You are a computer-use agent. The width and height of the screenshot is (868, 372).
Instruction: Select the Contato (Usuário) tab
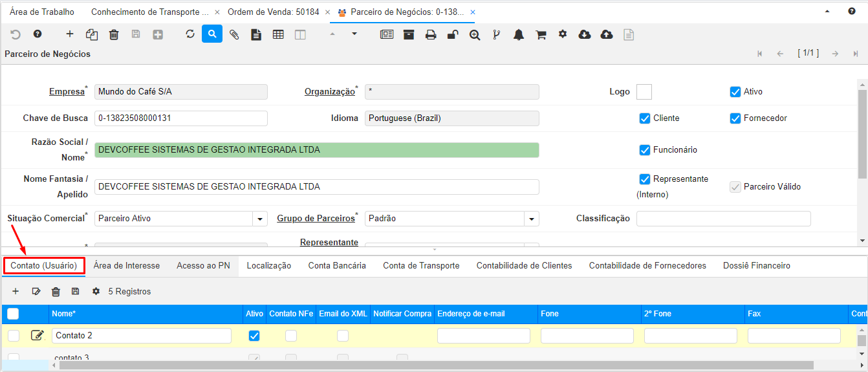tap(44, 265)
